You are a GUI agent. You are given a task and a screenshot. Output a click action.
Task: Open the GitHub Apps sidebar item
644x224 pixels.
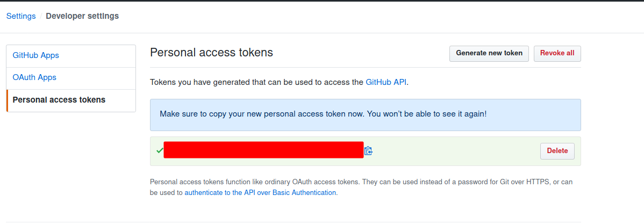[36, 55]
